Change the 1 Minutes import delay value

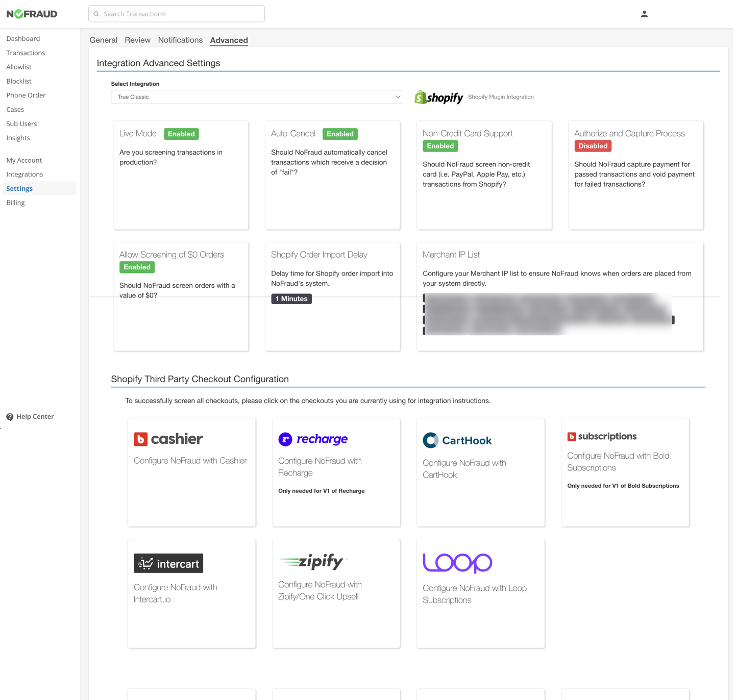291,299
